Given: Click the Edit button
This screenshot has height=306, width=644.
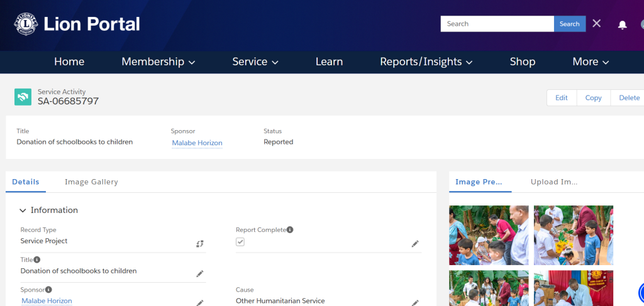Looking at the screenshot, I should pyautogui.click(x=562, y=97).
